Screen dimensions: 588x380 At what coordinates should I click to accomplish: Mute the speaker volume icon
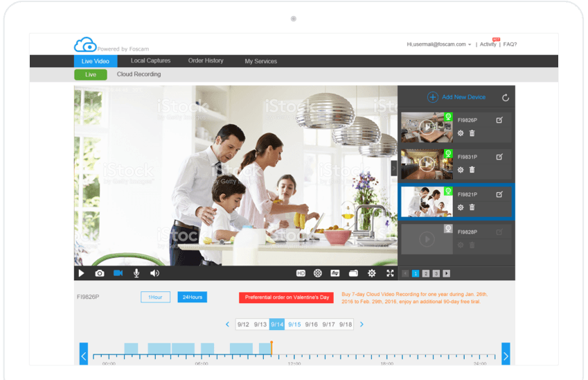(154, 273)
